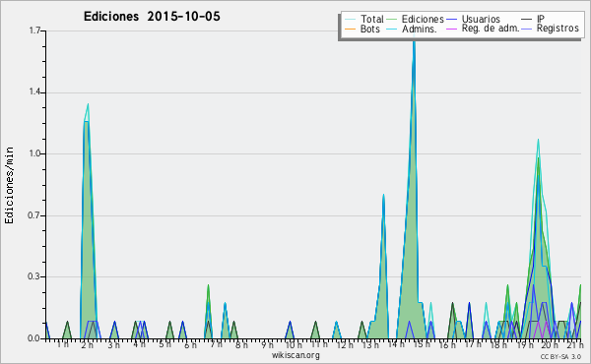Click the magenta Reg. de adm. line swatch

click(451, 29)
